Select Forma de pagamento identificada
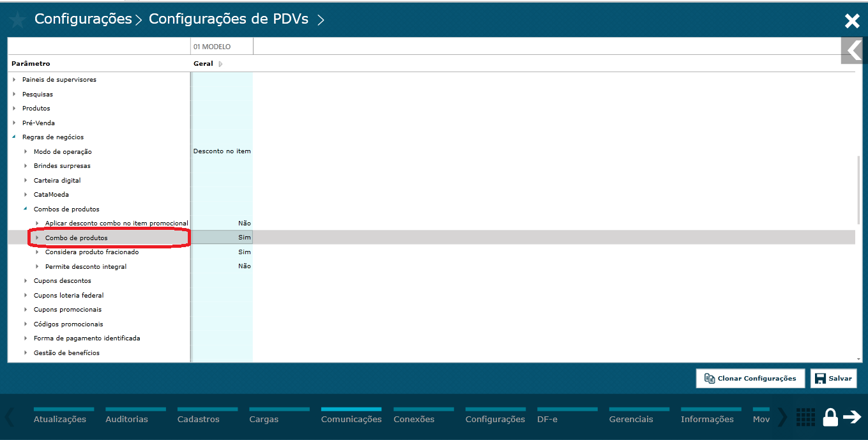Viewport: 868px width, 440px height. [87, 338]
